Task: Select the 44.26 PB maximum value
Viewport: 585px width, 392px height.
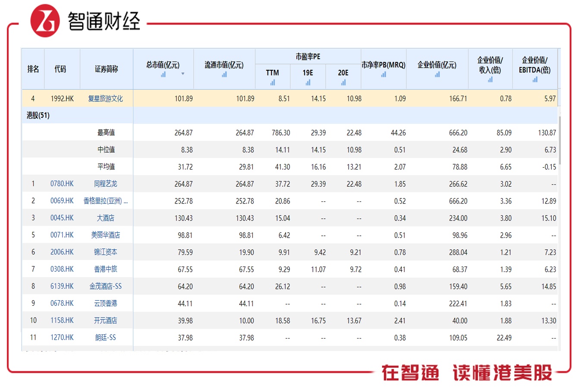Action: coord(398,133)
